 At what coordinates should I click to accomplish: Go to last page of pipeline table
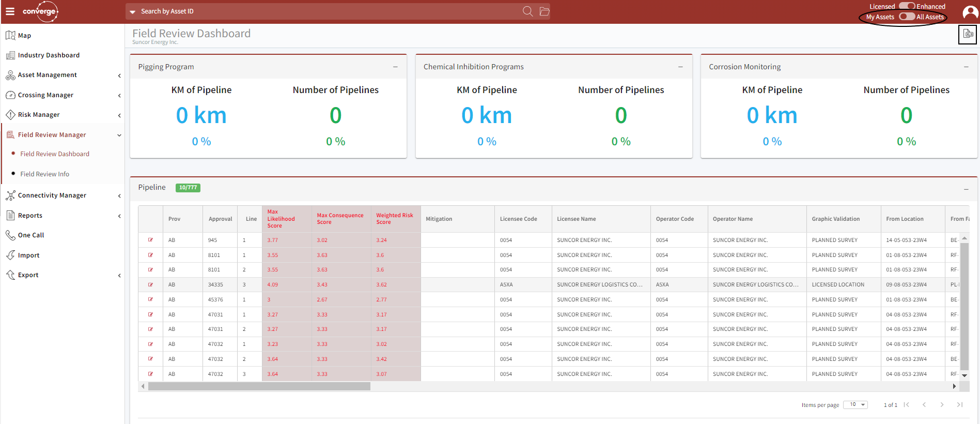pos(959,405)
